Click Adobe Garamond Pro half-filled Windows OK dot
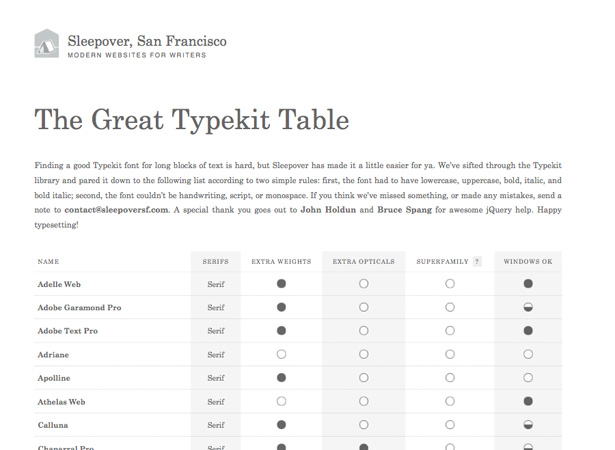This screenshot has height=450, width=615. (x=528, y=307)
